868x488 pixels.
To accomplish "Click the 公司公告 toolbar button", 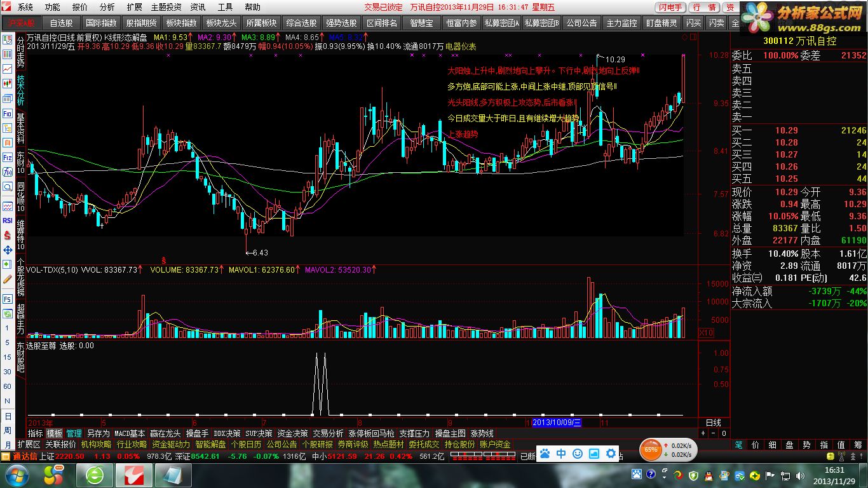I will pos(581,22).
